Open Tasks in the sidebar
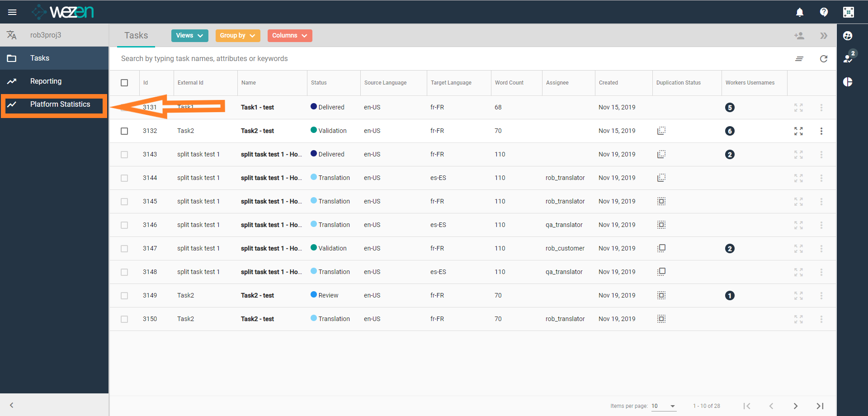The width and height of the screenshot is (868, 416). 54,58
